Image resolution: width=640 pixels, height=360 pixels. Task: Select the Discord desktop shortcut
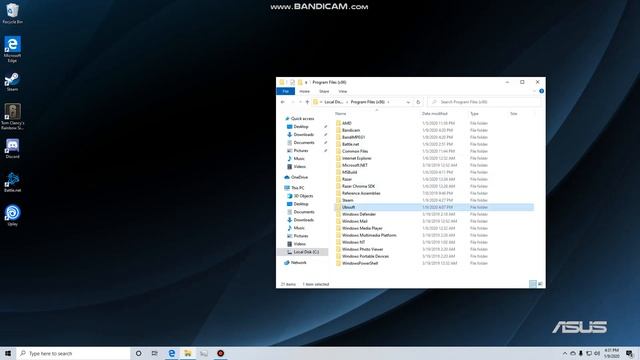pos(12,149)
